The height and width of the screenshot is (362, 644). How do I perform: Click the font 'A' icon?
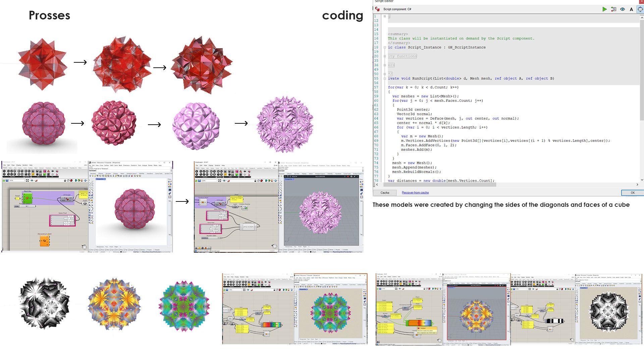click(631, 9)
